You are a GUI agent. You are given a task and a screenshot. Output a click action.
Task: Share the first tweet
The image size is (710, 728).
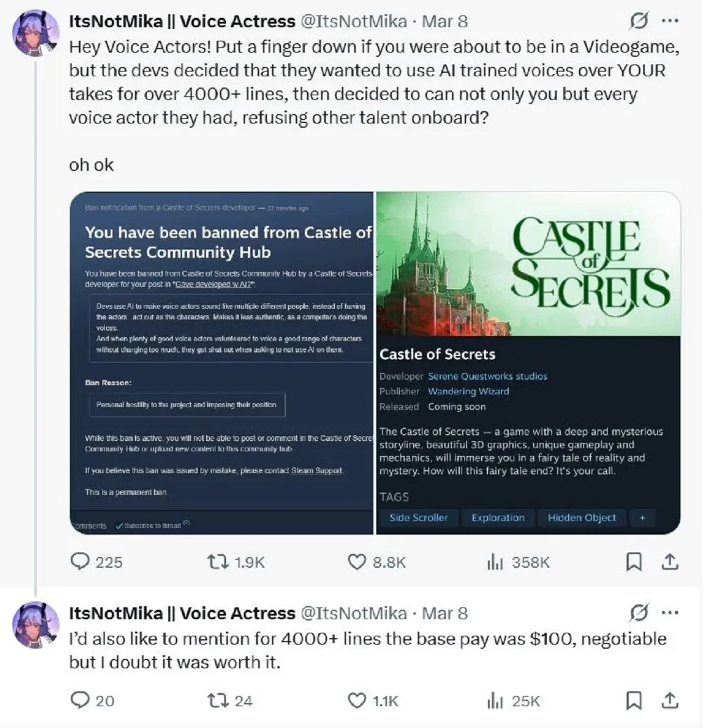pos(670,561)
